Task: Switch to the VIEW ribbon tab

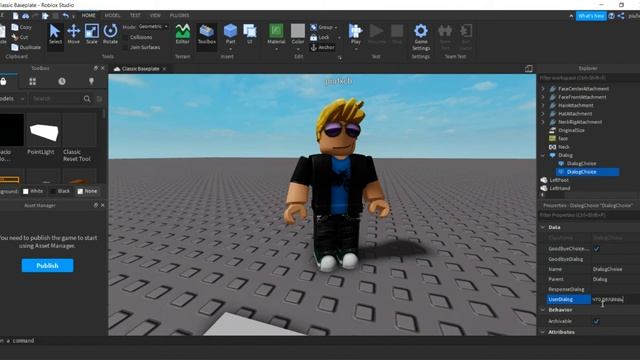Action: click(x=155, y=16)
